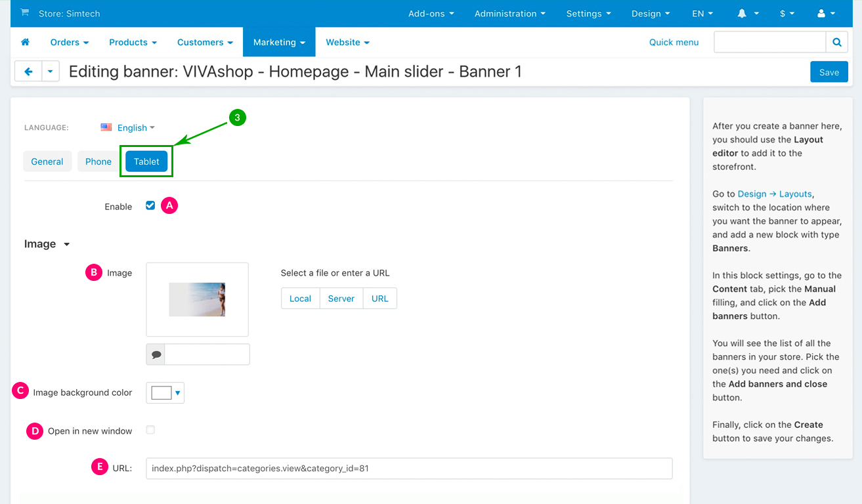Open the Image background color picker
The height and width of the screenshot is (504, 862).
pyautogui.click(x=165, y=392)
